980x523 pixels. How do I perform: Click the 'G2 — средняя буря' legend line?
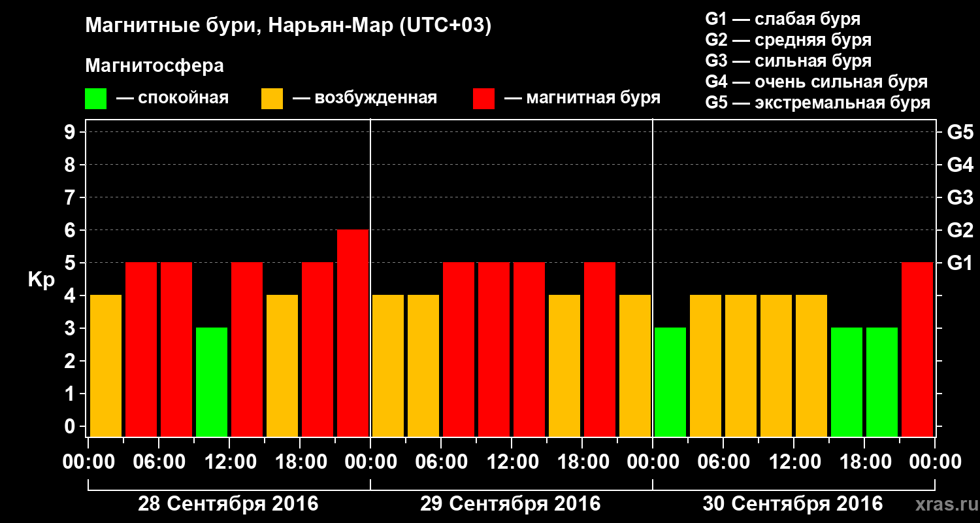(x=789, y=40)
